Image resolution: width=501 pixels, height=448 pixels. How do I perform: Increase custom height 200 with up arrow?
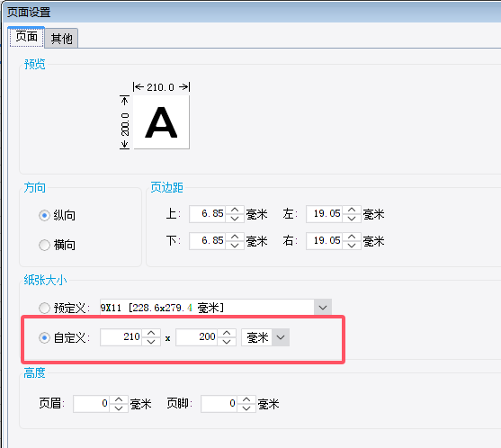(x=227, y=333)
